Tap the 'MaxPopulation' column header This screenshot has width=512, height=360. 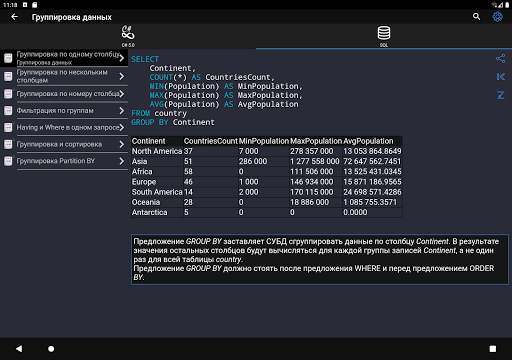(316, 141)
